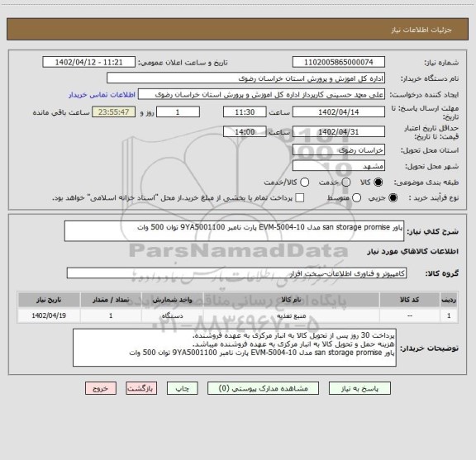Open the اطلاعات تماس خریدار link
Image resolution: width=476 pixels, height=460 pixels.
102,95
